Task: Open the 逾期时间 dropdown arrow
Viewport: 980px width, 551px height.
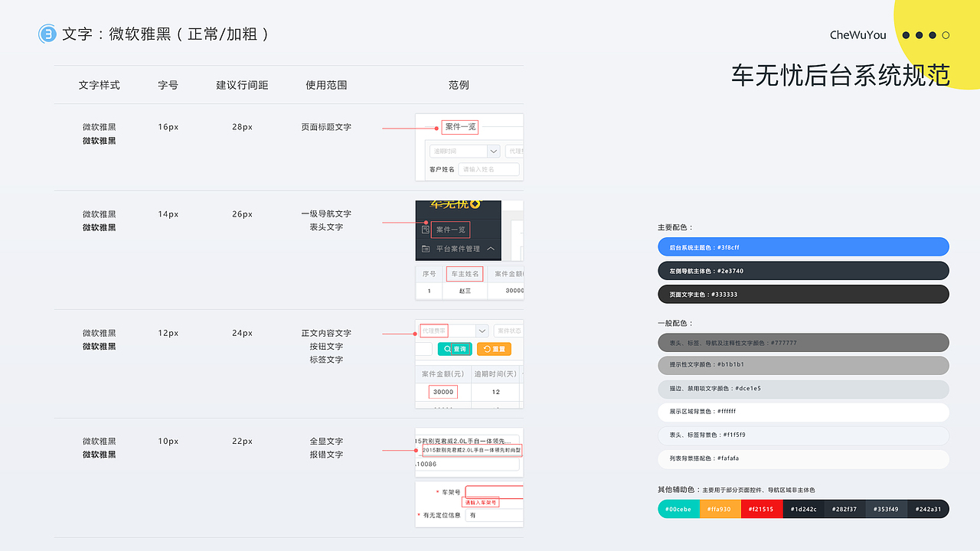Action: point(494,152)
